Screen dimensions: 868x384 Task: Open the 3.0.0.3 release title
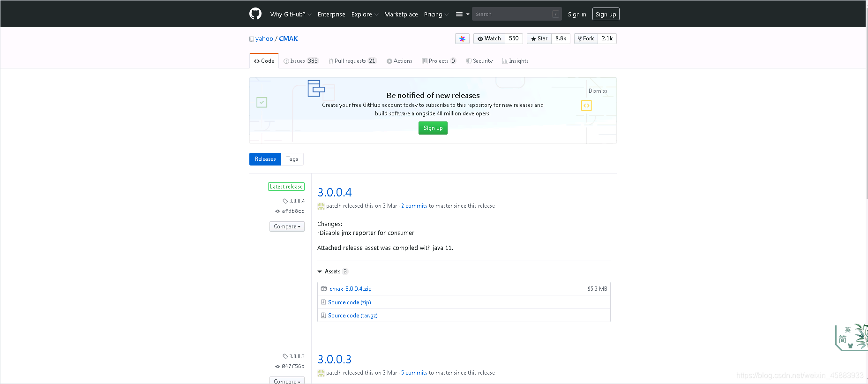click(x=335, y=359)
